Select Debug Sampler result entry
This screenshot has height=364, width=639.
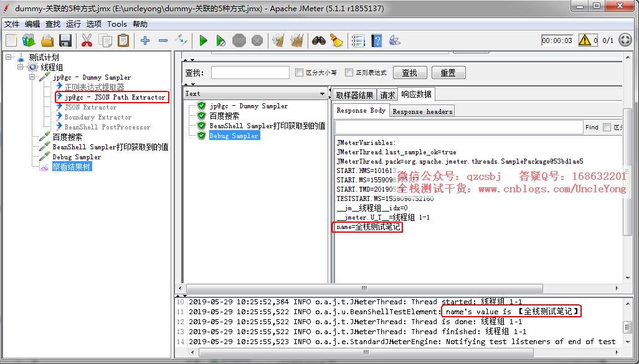[234, 136]
